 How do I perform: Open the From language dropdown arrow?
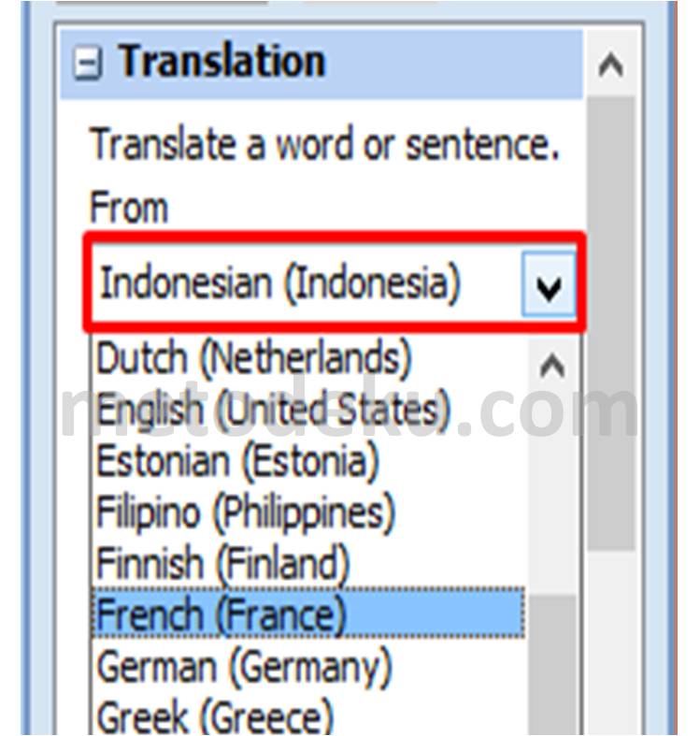[548, 284]
